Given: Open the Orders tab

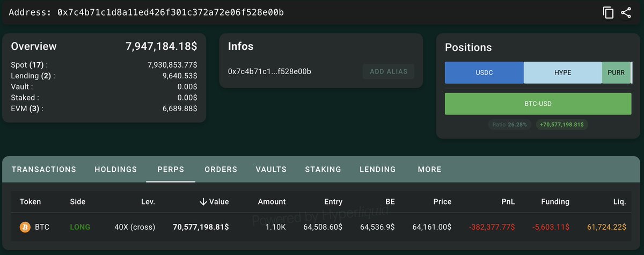Looking at the screenshot, I should pos(221,169).
